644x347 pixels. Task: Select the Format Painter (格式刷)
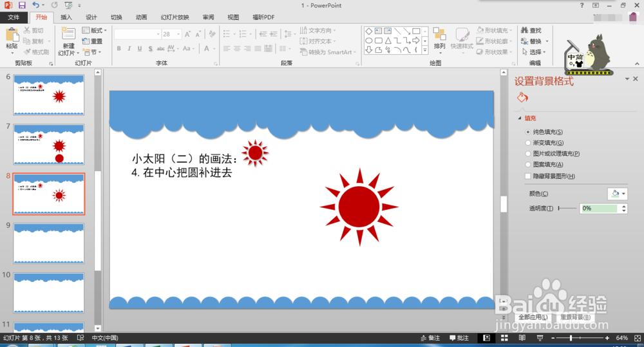pos(36,52)
